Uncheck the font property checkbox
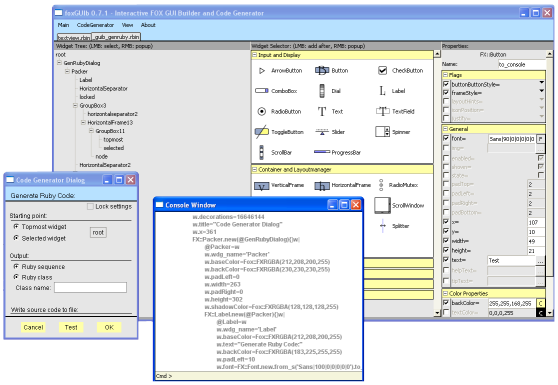This screenshot has width=558, height=385. point(446,138)
